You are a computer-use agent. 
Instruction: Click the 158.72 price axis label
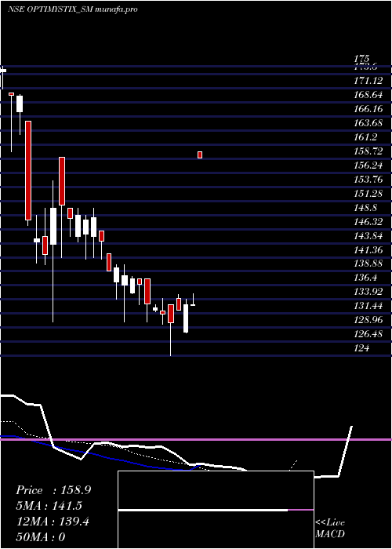[x=368, y=151]
